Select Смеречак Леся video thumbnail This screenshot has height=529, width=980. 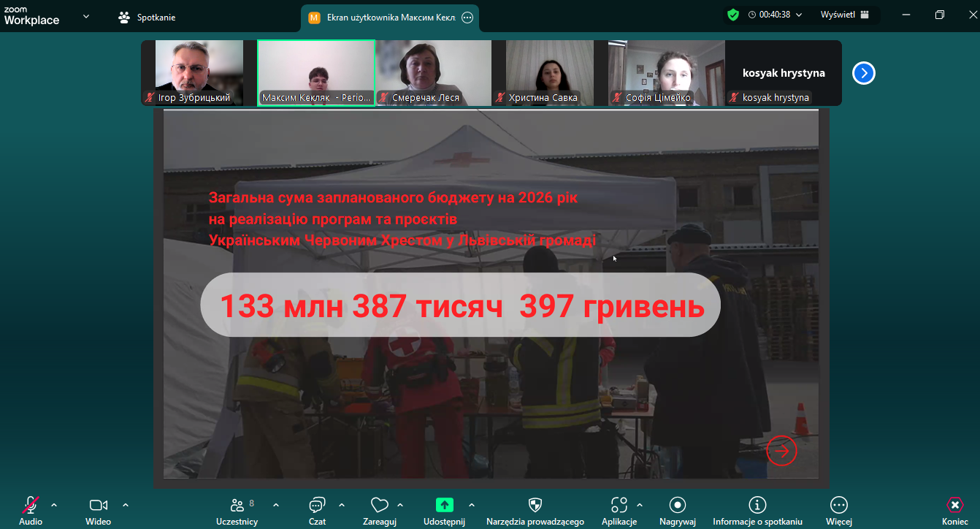click(x=433, y=73)
